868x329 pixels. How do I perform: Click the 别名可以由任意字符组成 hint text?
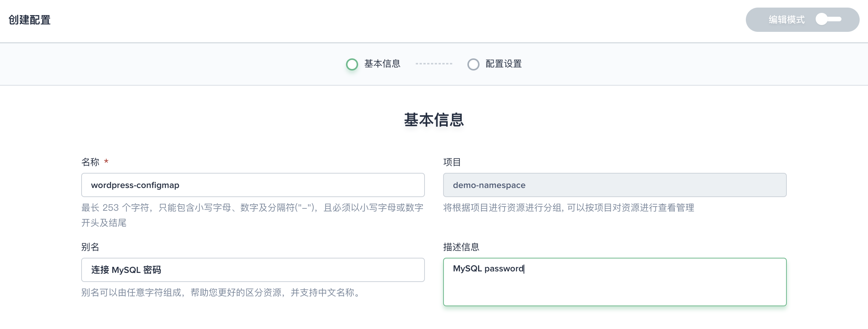[x=222, y=293]
